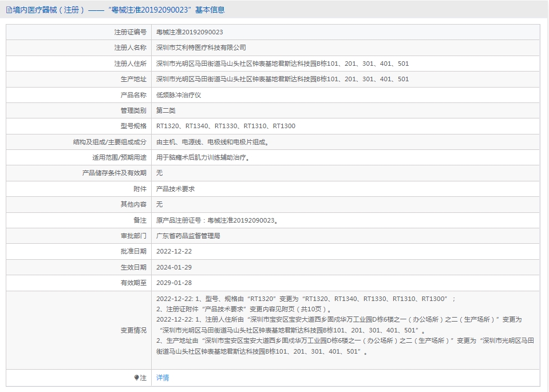Select the registration number 粤械注准20192090023 value

tap(189, 33)
